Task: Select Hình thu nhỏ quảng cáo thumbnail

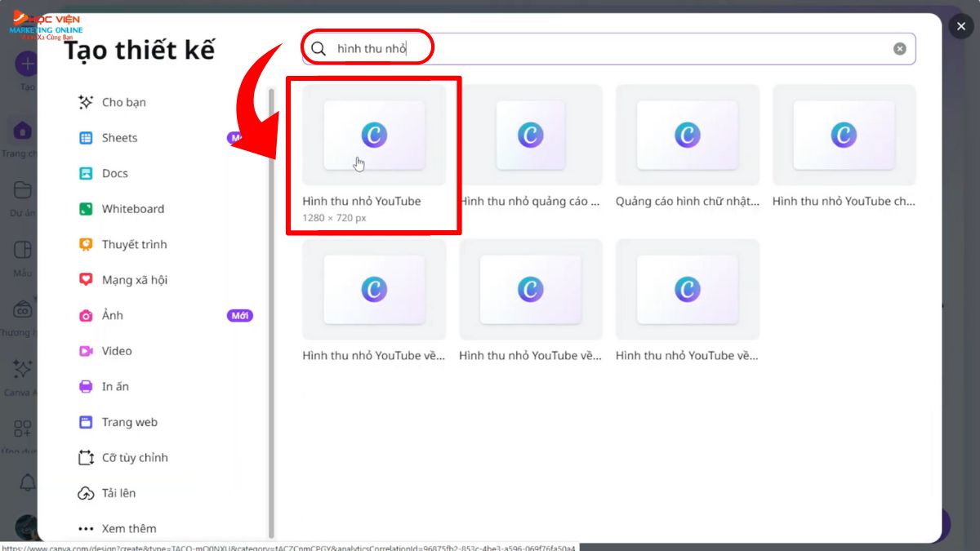Action: 531,147
